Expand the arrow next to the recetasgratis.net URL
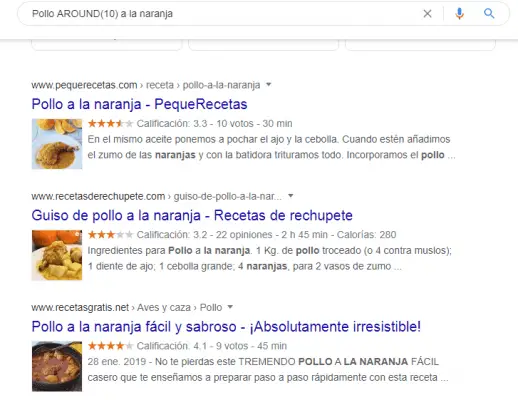This screenshot has width=518, height=400. (x=230, y=307)
